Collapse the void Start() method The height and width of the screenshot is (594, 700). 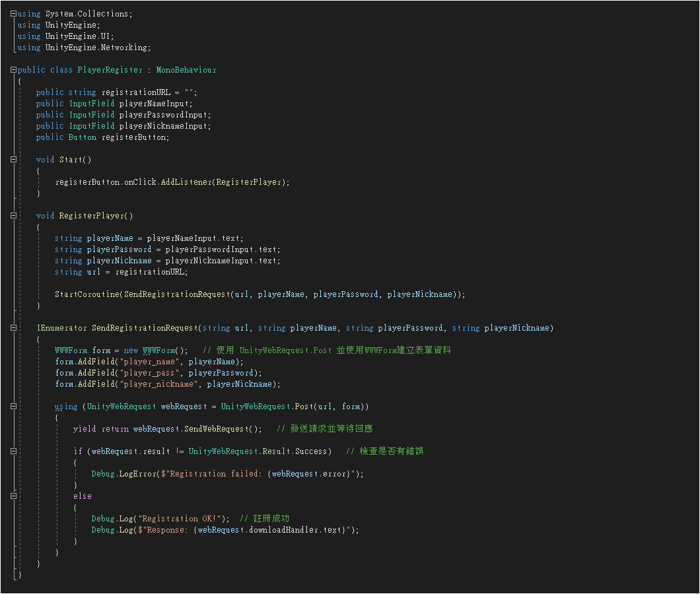(13, 160)
